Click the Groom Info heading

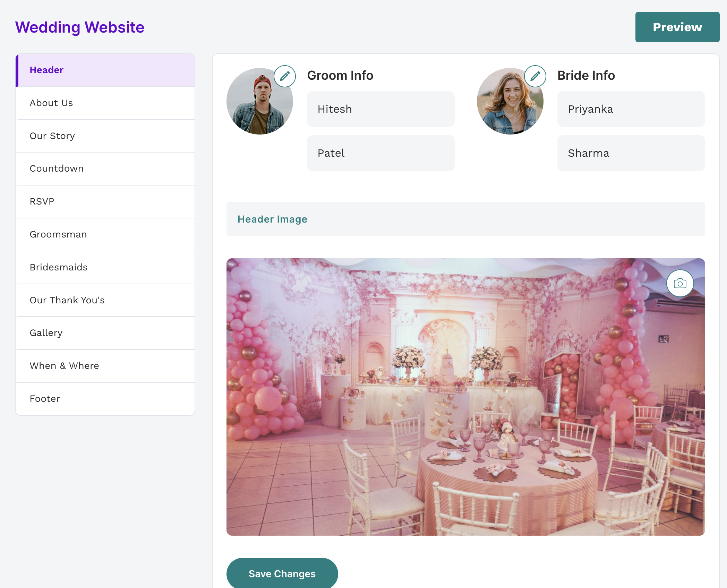340,75
